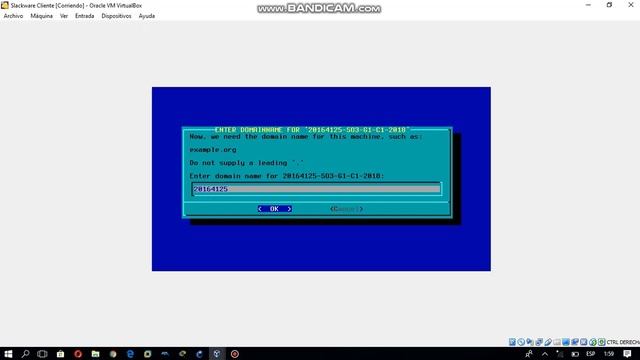The image size is (640, 360).
Task: Click the host key keyboard icon
Action: (x=602, y=342)
